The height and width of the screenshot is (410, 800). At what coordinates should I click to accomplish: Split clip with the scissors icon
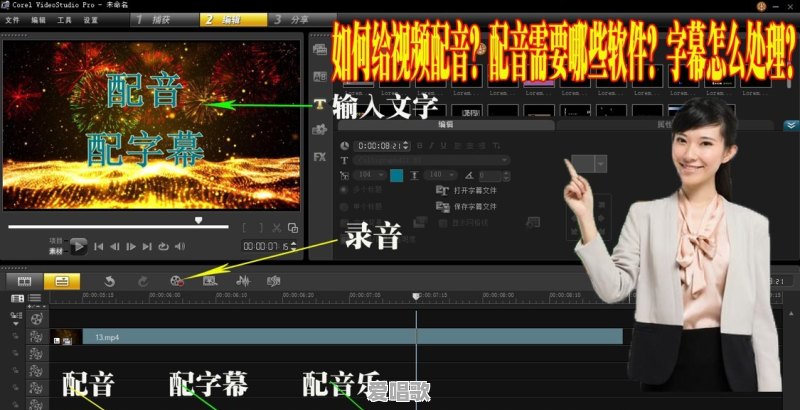(x=277, y=228)
